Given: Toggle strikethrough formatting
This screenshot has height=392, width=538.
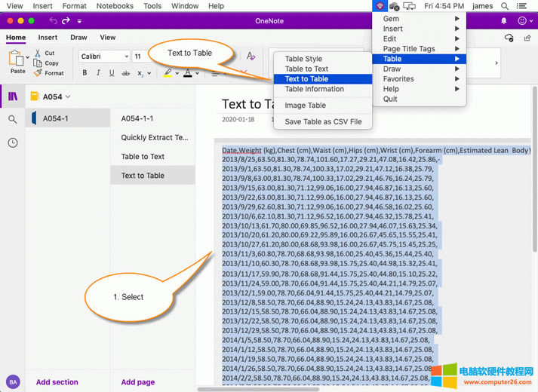Looking at the screenshot, I should [126, 73].
